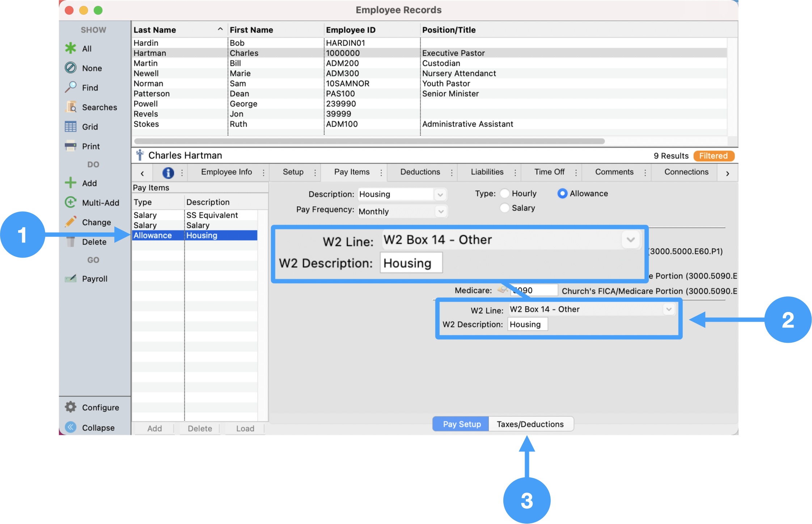Select the Hourly type radio button
Viewport: 812px width, 524px height.
504,194
